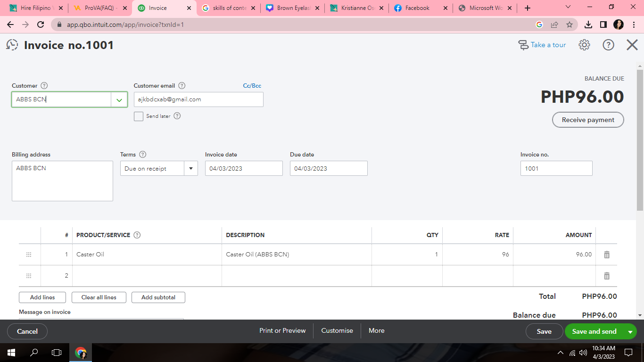
Task: Open the Chrome tab search chevron
Action: coord(568,8)
